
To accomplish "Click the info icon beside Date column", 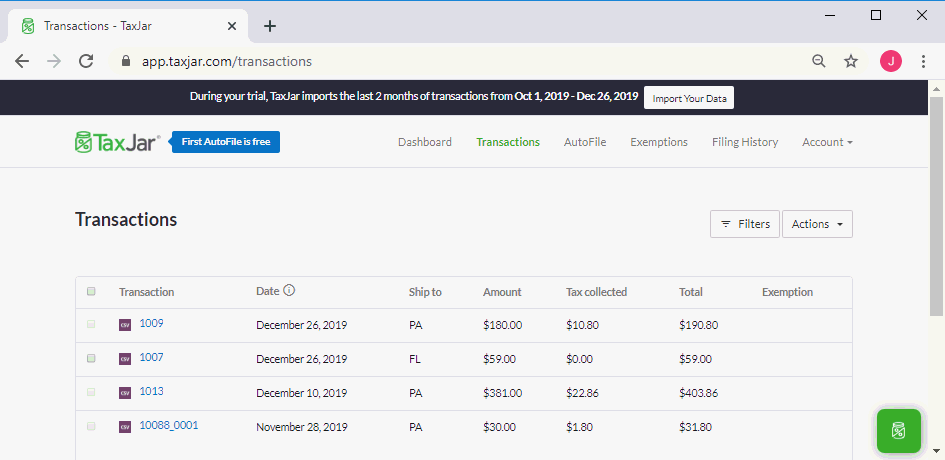I will point(289,291).
